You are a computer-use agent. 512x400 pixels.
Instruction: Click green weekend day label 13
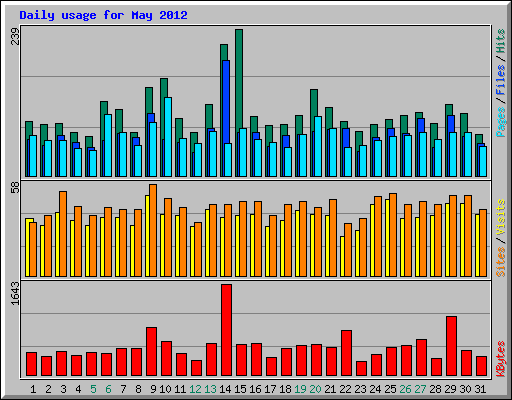(210, 389)
